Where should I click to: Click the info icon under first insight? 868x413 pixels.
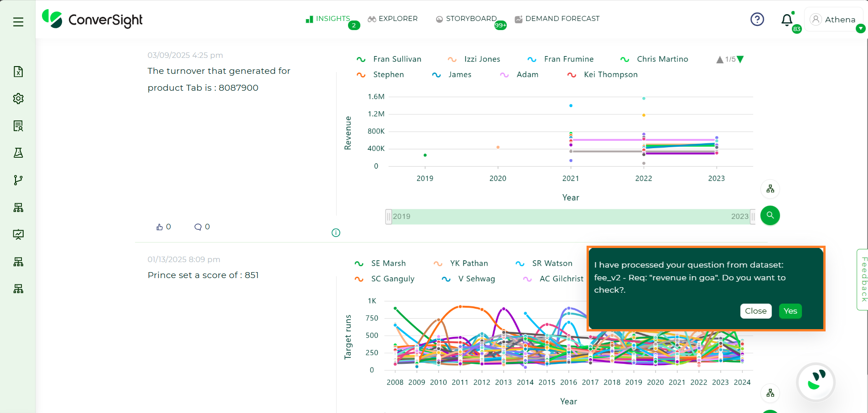tap(336, 233)
